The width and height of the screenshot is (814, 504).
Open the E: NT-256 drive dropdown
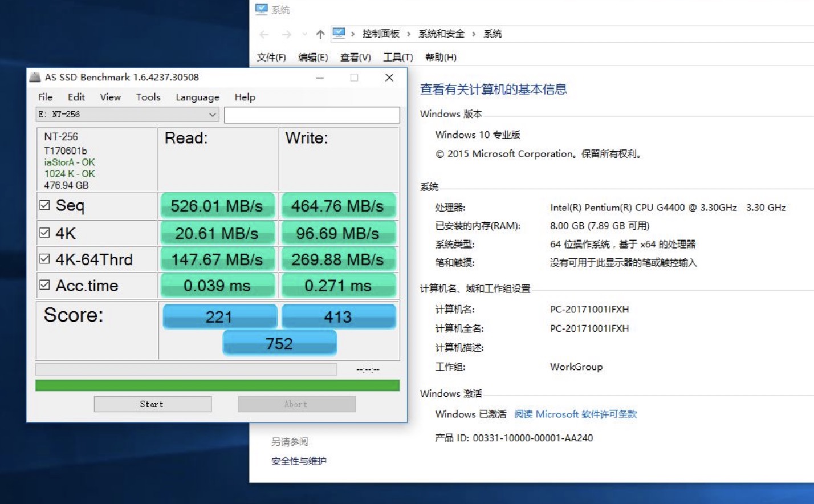[128, 114]
